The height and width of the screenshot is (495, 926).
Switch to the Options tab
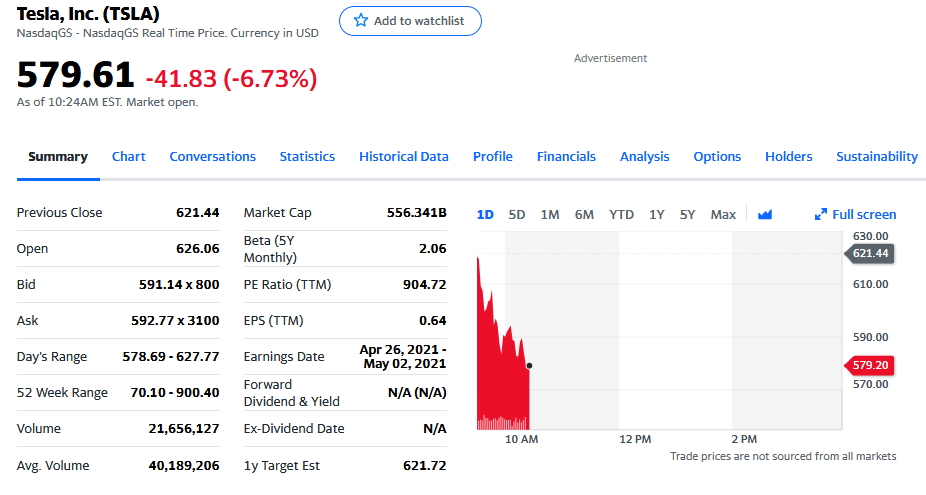717,157
